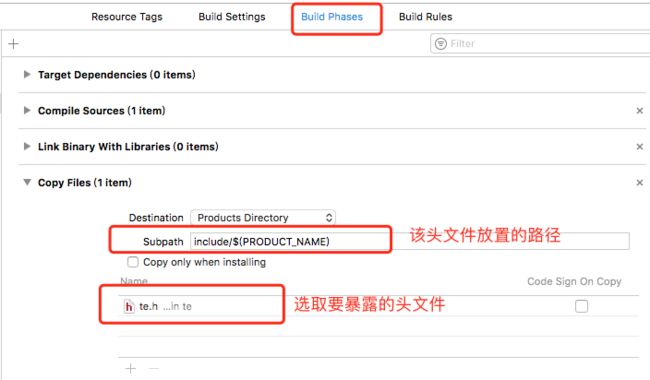The height and width of the screenshot is (380, 650).
Task: Expand Link Binary With Libraries section
Action: click(27, 147)
